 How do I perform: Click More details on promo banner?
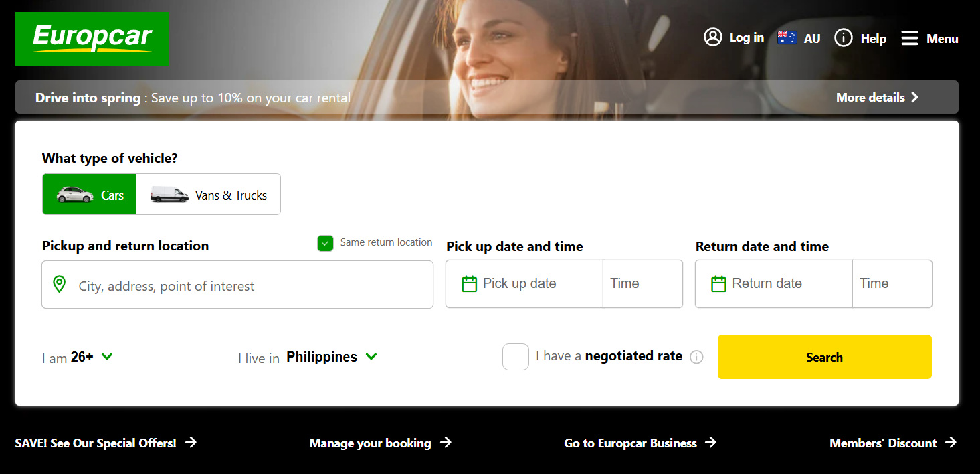[877, 98]
